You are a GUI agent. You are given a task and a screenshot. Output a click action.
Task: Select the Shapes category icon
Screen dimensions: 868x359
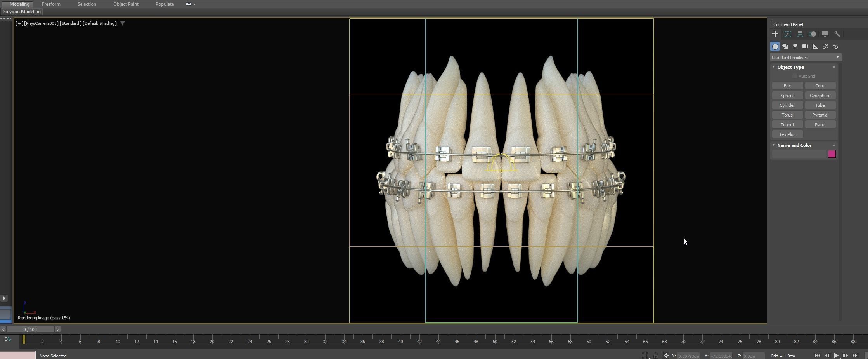(785, 46)
